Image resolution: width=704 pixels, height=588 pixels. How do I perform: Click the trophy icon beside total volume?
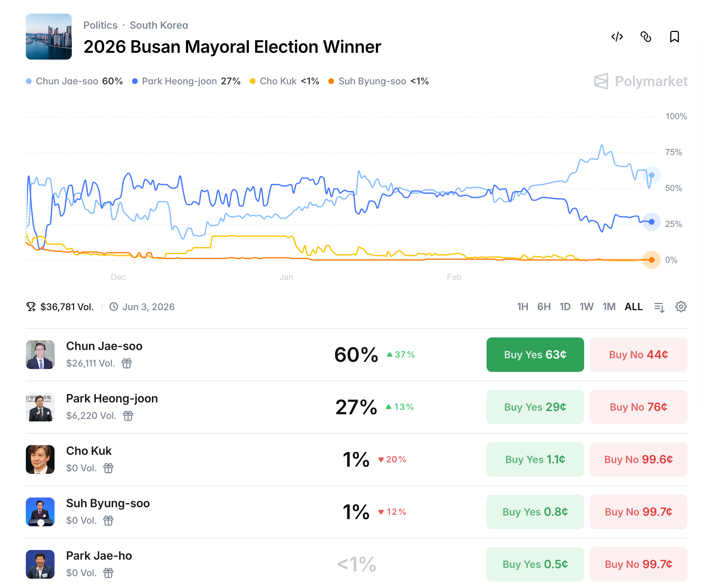[x=31, y=307]
